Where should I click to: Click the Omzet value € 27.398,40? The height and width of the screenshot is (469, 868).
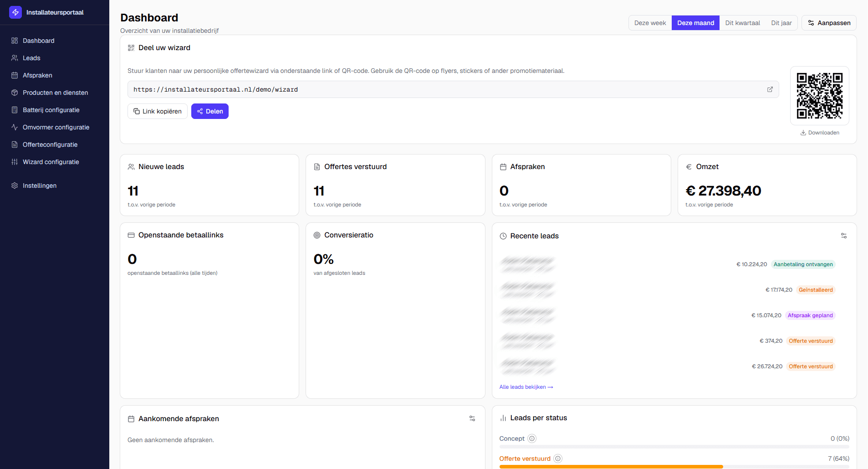(723, 191)
